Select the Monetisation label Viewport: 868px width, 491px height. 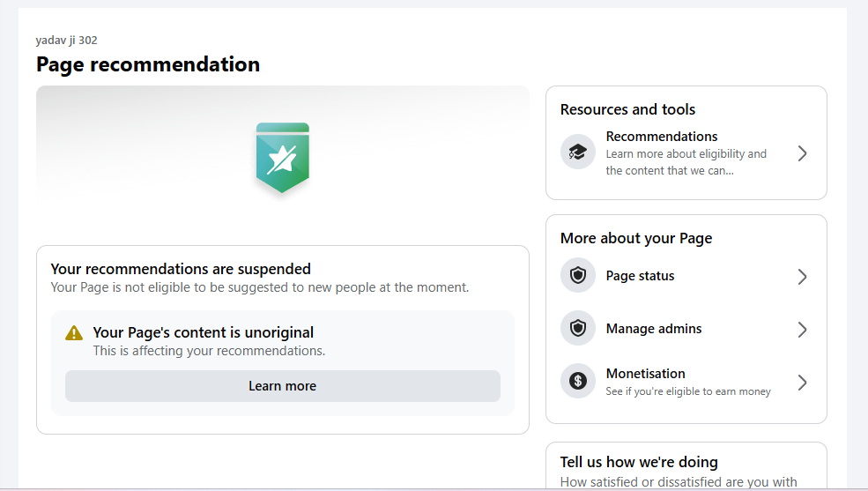(645, 374)
